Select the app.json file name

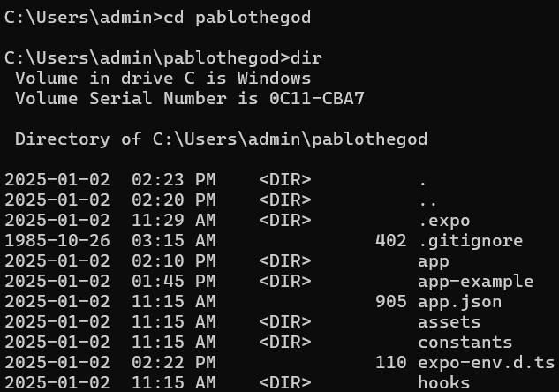click(x=459, y=302)
